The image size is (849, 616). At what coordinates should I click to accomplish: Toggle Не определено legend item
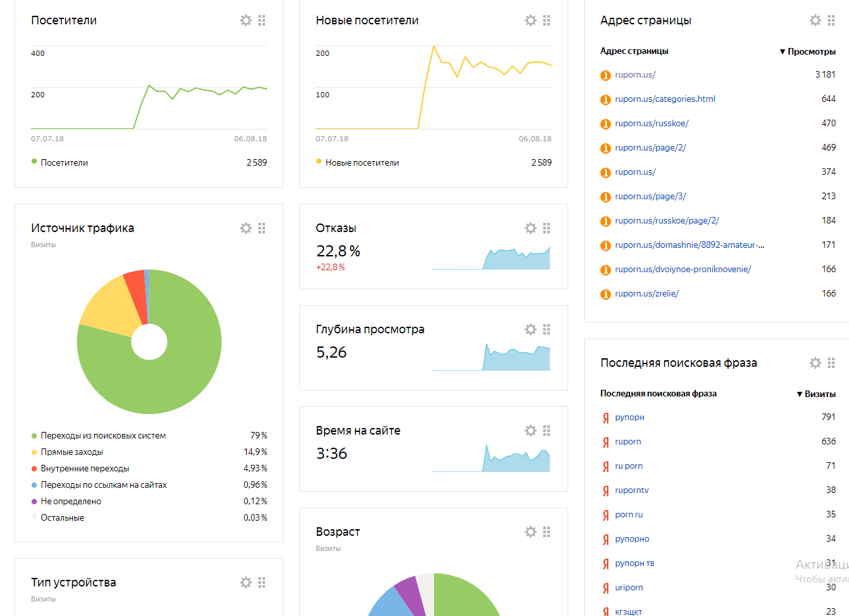pyautogui.click(x=66, y=502)
